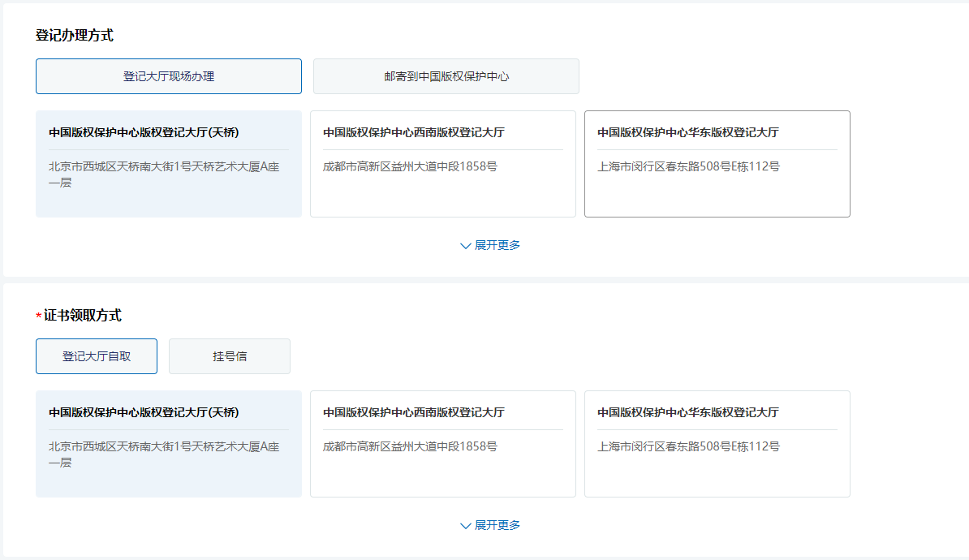Pick 华东版权登记大厅 card under 登记办理方式
The image size is (969, 560).
(x=717, y=164)
